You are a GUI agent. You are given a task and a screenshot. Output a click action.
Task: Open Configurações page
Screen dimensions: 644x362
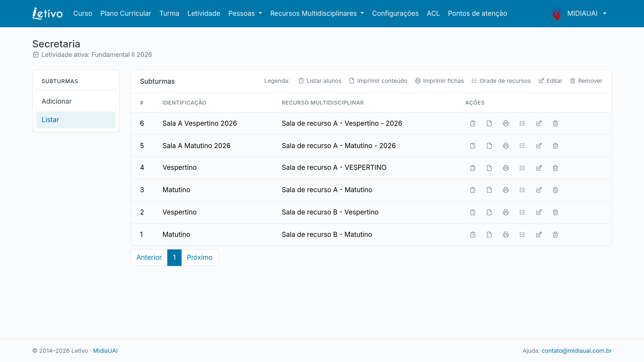point(395,13)
